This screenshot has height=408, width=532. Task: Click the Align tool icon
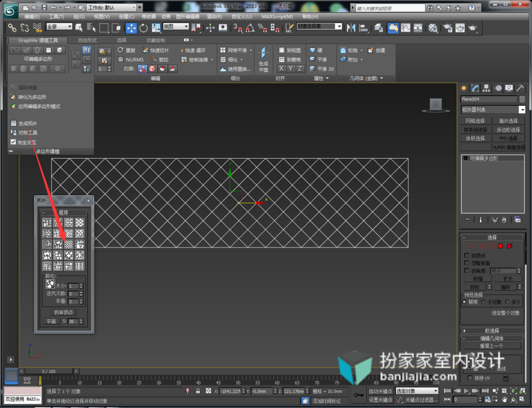point(364,28)
